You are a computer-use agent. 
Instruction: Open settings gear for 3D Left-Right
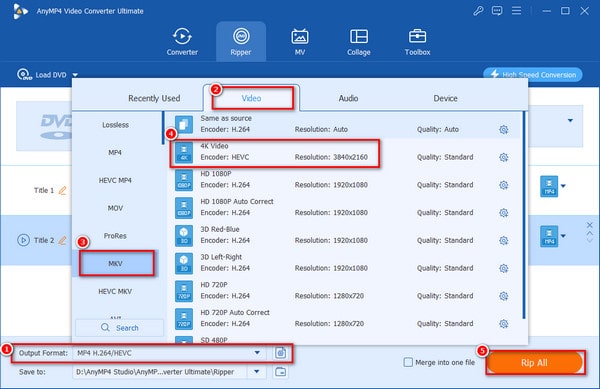(504, 268)
